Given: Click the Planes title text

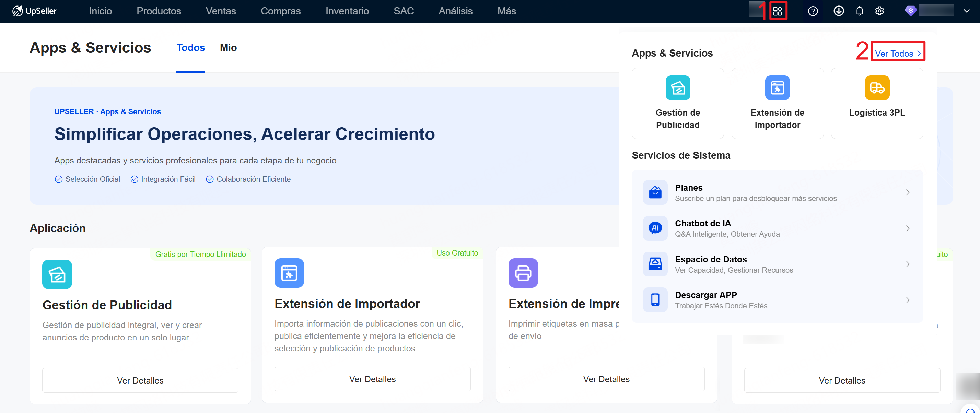Looking at the screenshot, I should [689, 188].
